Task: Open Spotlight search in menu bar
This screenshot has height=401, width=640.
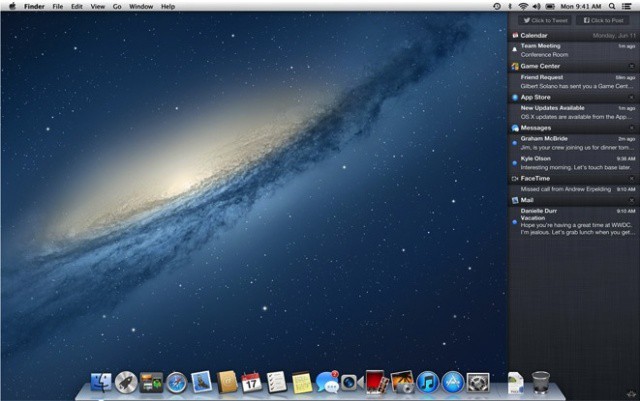Action: click(612, 6)
